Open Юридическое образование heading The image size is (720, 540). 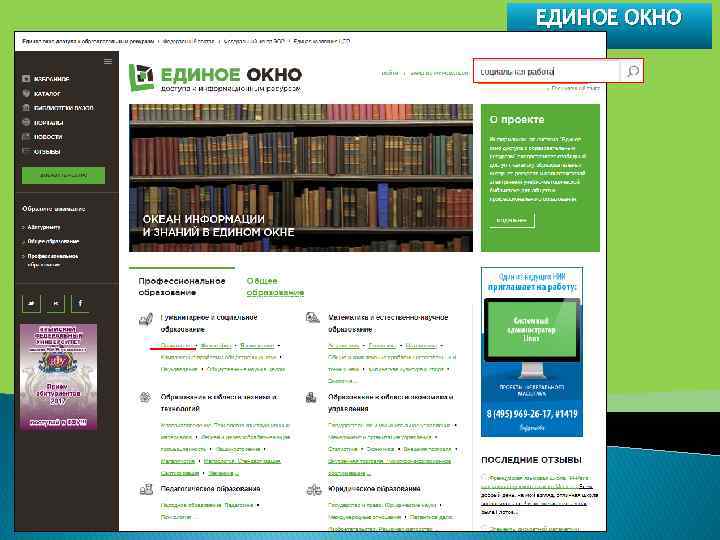pos(374,489)
